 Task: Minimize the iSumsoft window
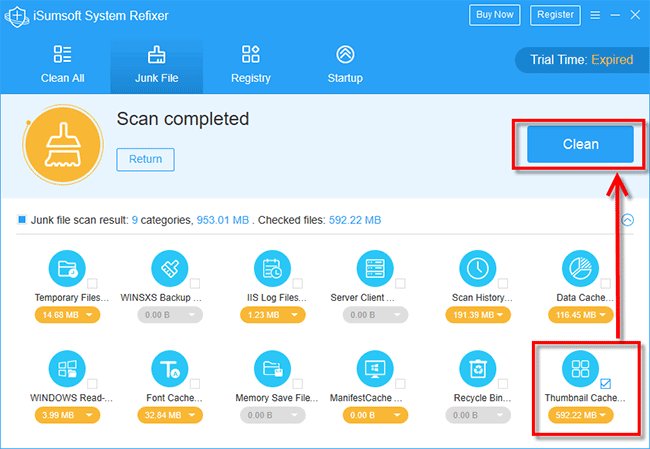point(615,15)
